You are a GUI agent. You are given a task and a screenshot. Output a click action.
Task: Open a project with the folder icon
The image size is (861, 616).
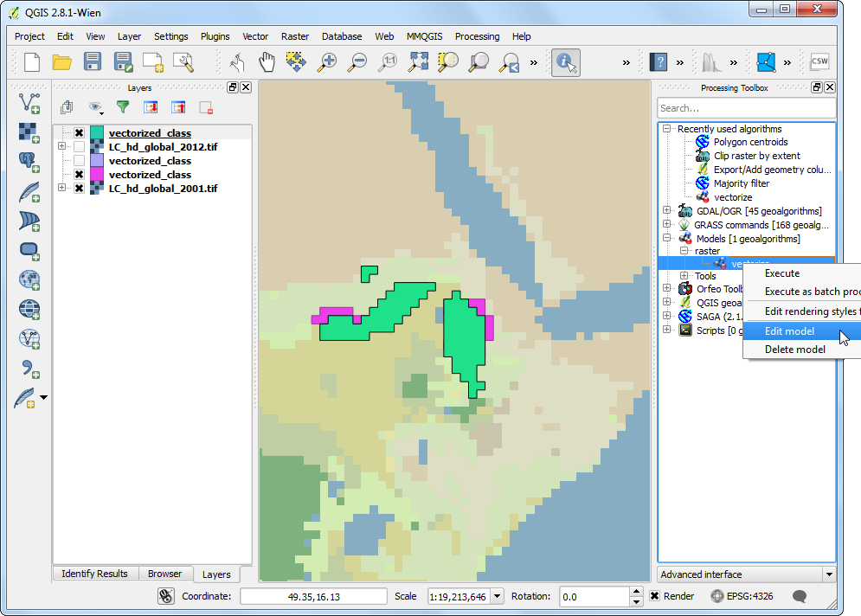pos(62,62)
